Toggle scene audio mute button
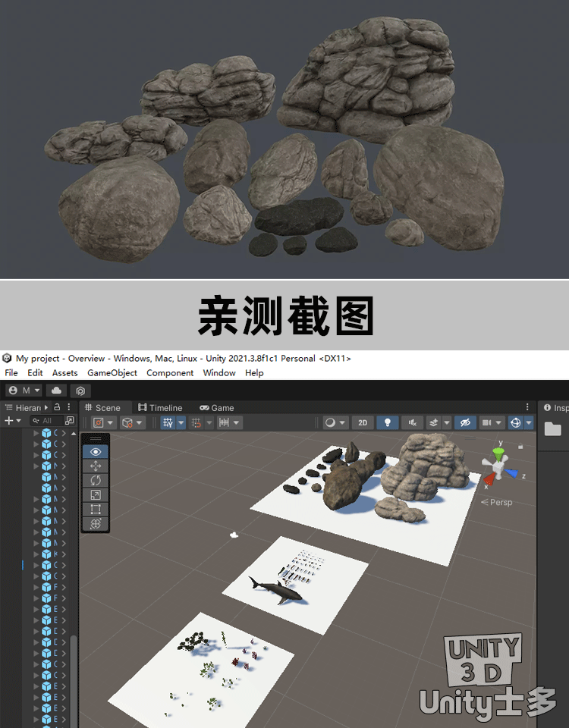 (413, 422)
